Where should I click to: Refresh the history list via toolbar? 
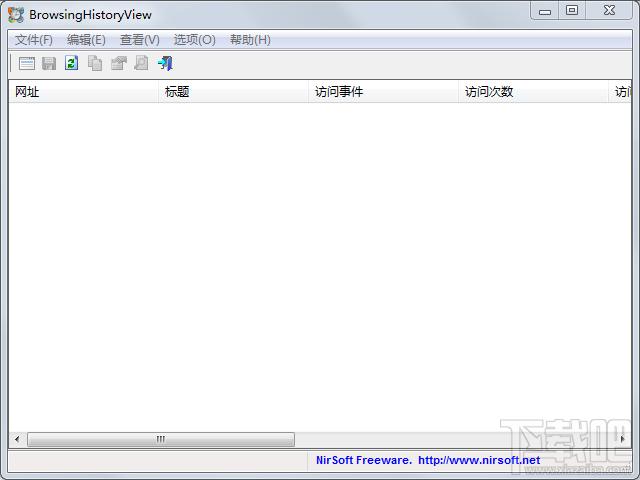tap(72, 63)
